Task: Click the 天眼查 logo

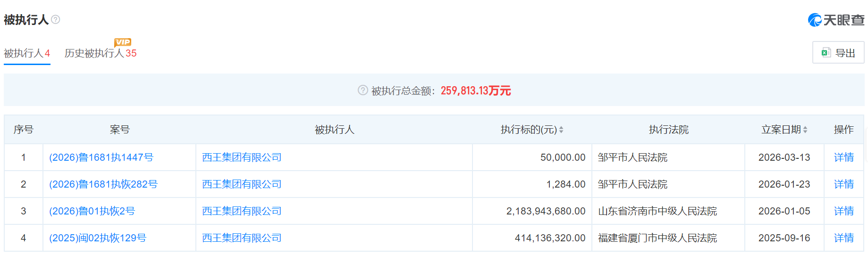Action: pyautogui.click(x=836, y=20)
